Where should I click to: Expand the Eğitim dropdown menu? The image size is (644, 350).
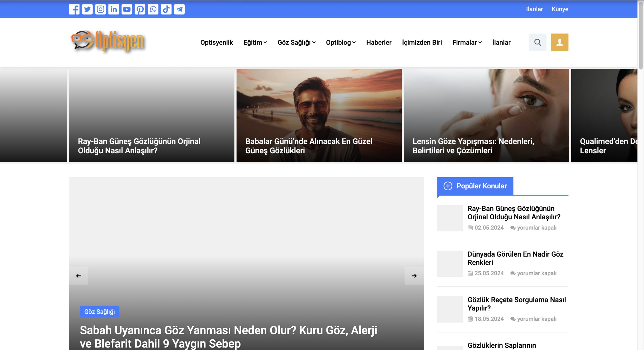pyautogui.click(x=255, y=43)
